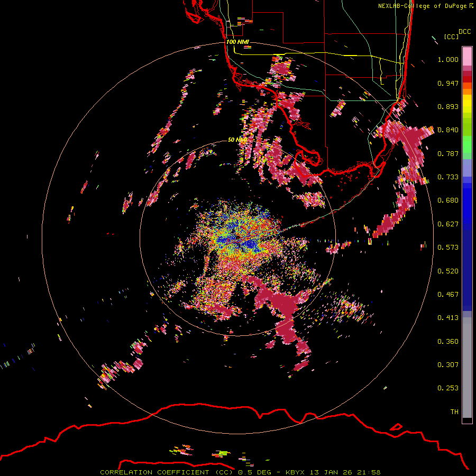The width and height of the screenshot is (476, 476).
Task: Click the 1.000 legend value
Action: coord(448,59)
